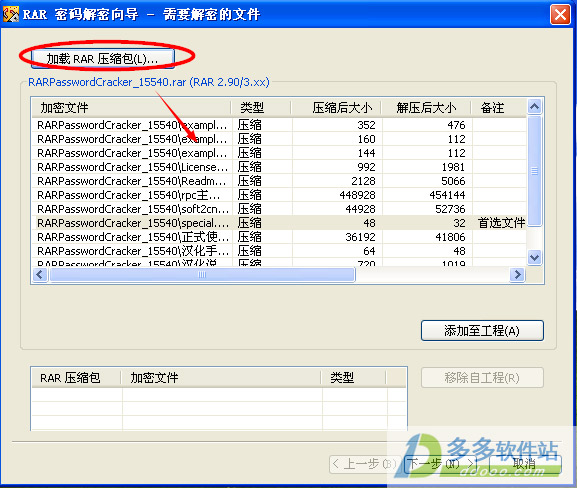
Task: Select the exampl... row with size 160
Action: pos(279,139)
